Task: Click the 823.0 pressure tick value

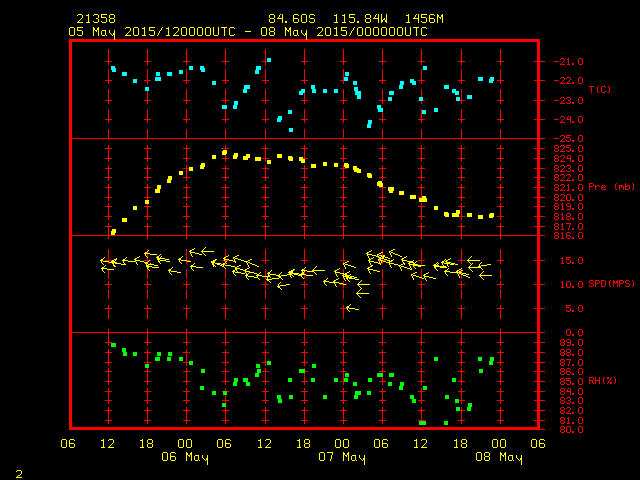Action: pos(569,168)
